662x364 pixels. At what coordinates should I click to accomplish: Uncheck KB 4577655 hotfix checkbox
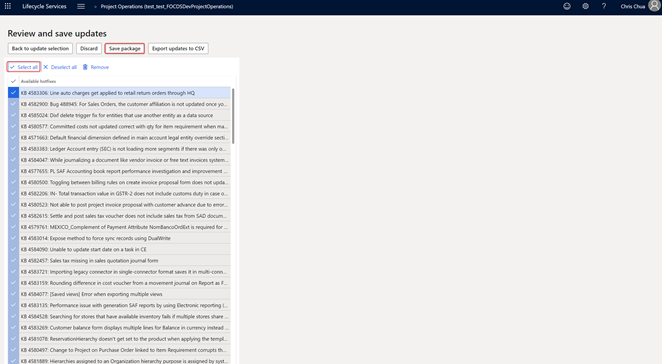click(13, 171)
